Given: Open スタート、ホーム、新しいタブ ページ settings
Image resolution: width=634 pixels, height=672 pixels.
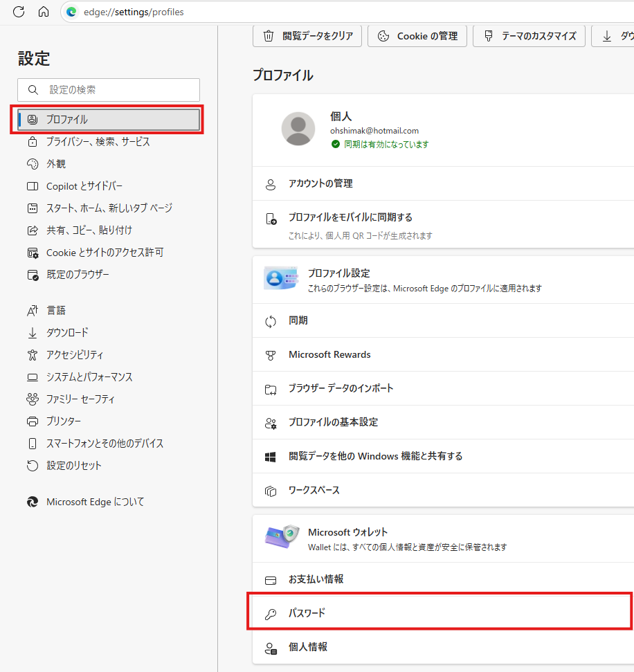Looking at the screenshot, I should tap(109, 208).
